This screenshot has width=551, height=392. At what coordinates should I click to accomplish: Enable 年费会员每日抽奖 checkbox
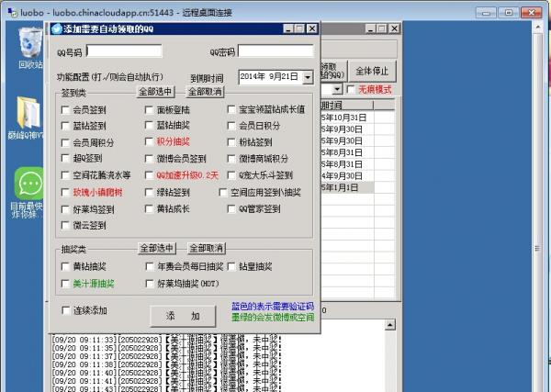tap(149, 266)
